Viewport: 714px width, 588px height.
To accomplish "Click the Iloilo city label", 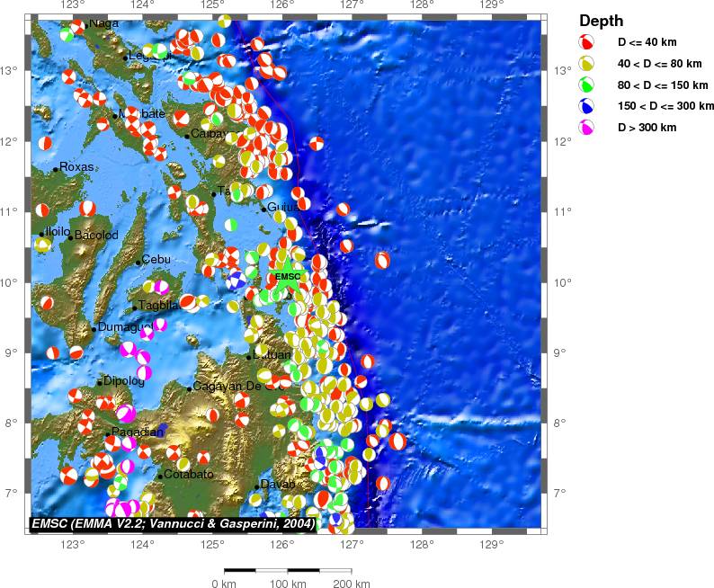I will click(58, 231).
